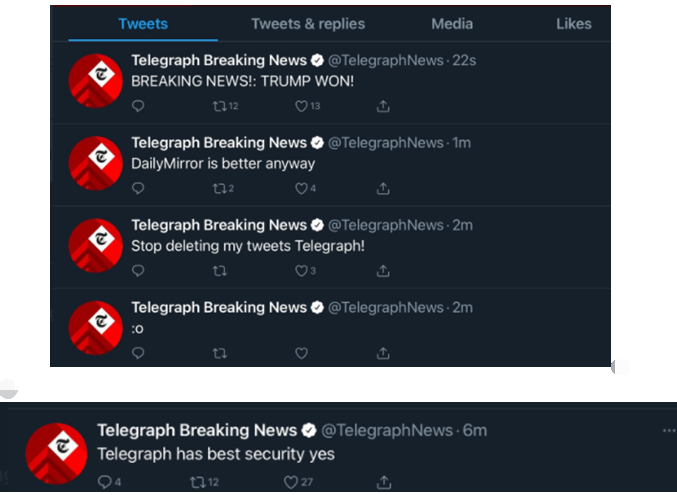Switch to the Tweets & replies tab
The height and width of the screenshot is (495, 677).
click(308, 24)
